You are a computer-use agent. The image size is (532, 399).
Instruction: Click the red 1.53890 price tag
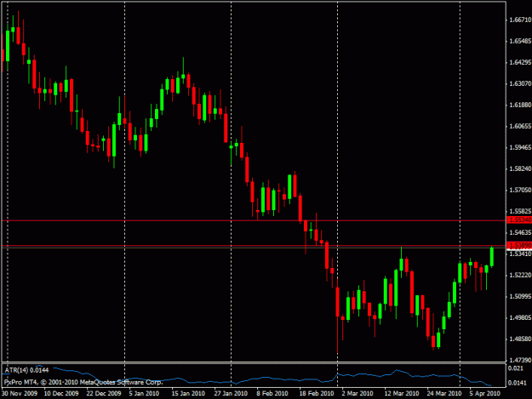pos(519,245)
